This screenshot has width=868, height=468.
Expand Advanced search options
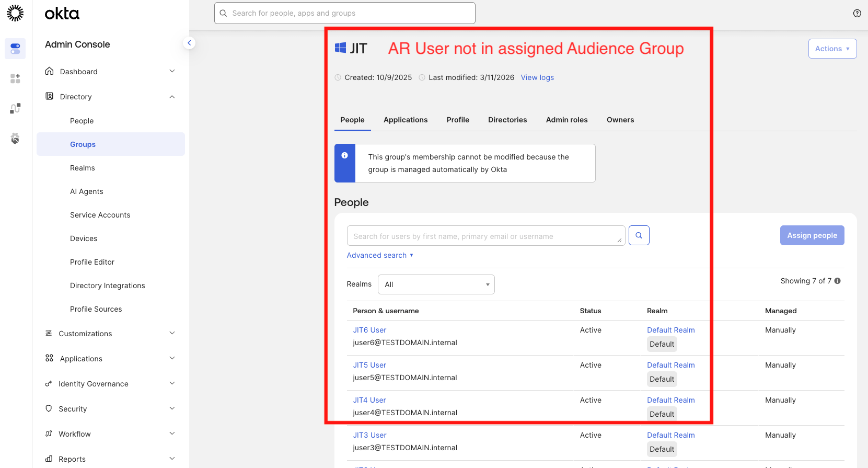380,255
